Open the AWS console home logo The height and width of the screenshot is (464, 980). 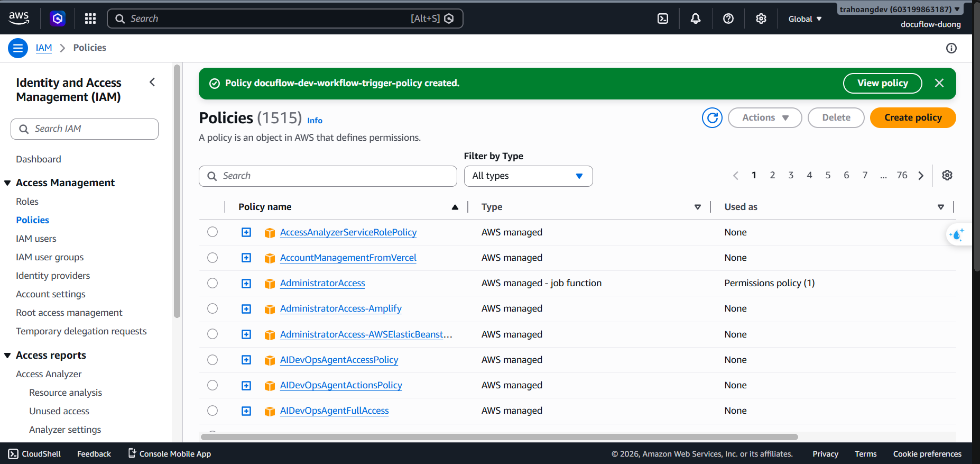19,18
